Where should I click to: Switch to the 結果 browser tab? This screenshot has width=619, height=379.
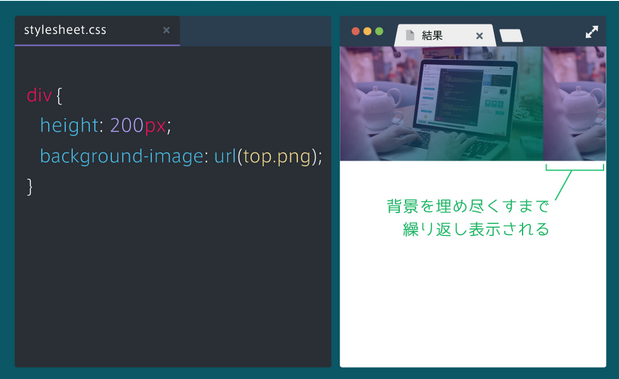point(445,36)
